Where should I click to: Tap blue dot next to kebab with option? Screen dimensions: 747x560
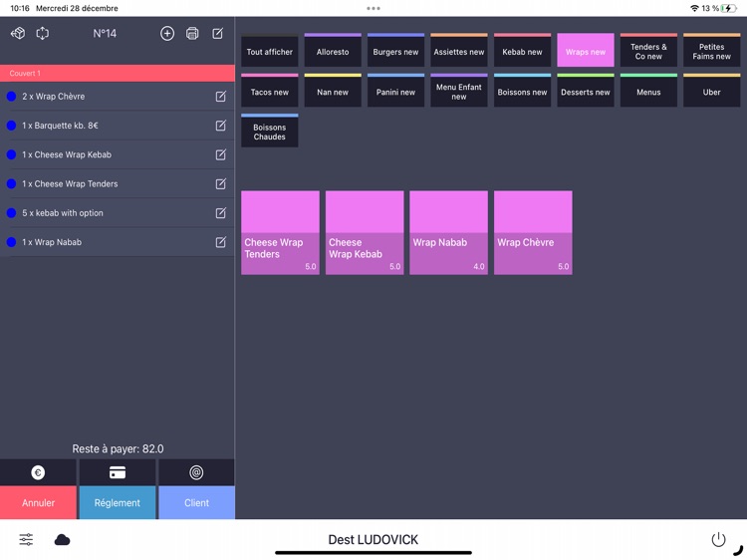point(11,212)
